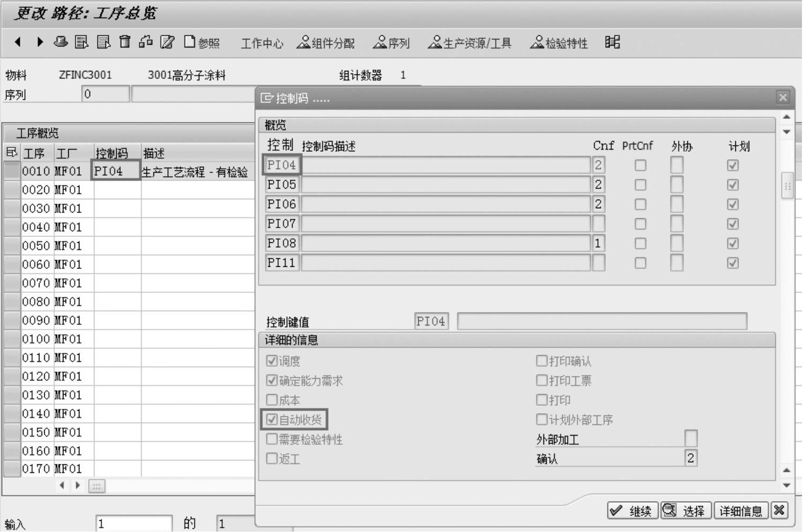Toggle PrtCnf checkbox for PI05
Viewport: 803px width, 532px height.
click(x=640, y=185)
